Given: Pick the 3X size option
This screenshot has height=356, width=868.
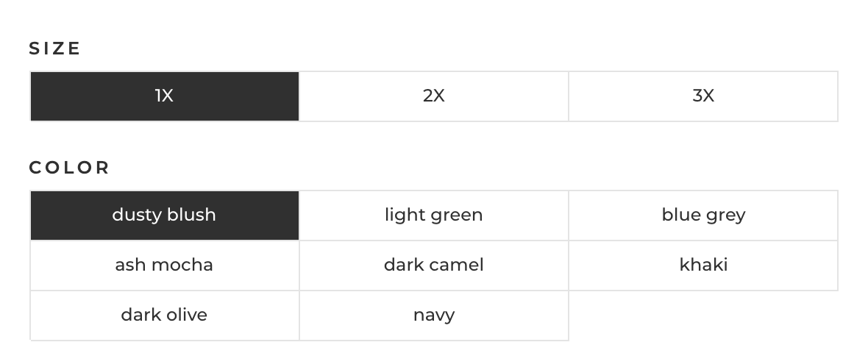Looking at the screenshot, I should [703, 96].
